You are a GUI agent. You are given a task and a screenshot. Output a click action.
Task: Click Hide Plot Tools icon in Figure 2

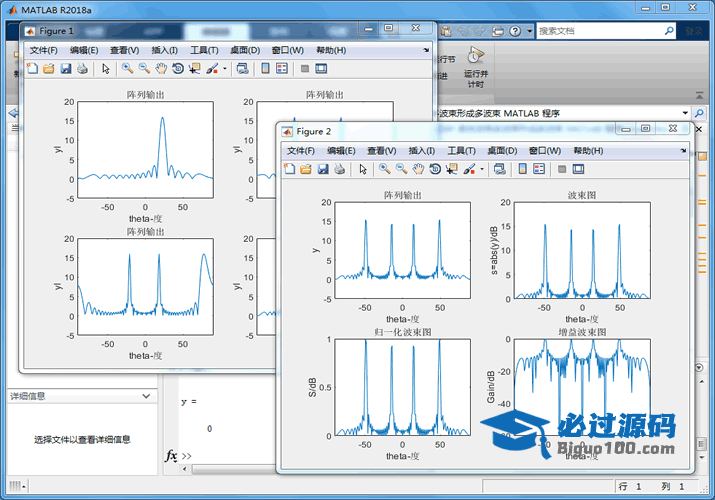click(x=562, y=169)
